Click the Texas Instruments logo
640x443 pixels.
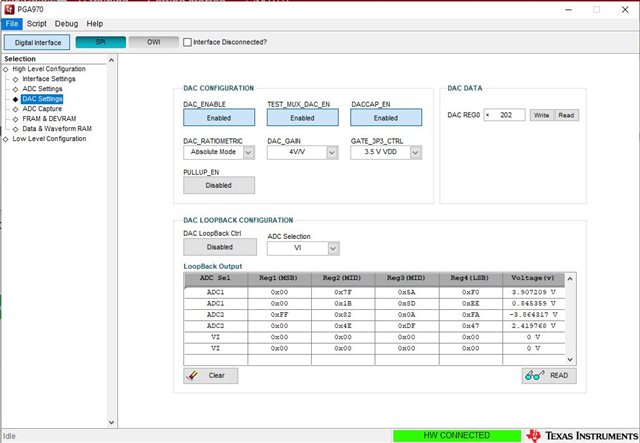582,436
